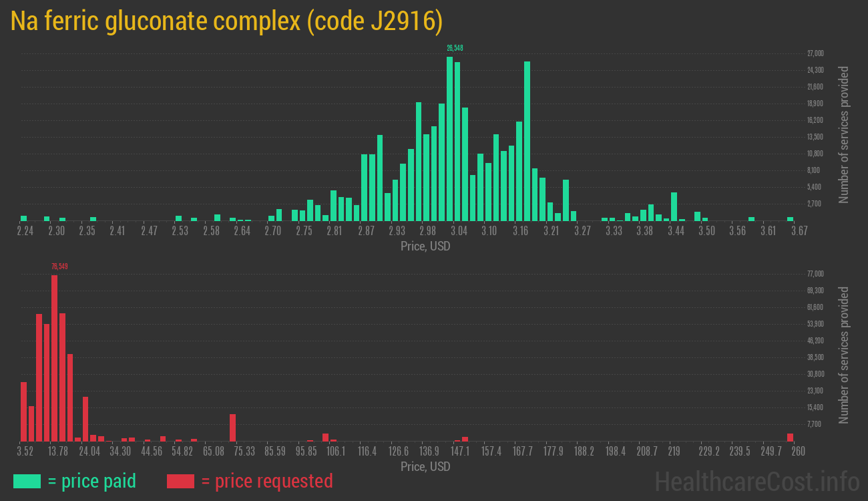Image resolution: width=868 pixels, height=501 pixels.
Task: Select the '= price requested' legend text
Action: click(266, 481)
